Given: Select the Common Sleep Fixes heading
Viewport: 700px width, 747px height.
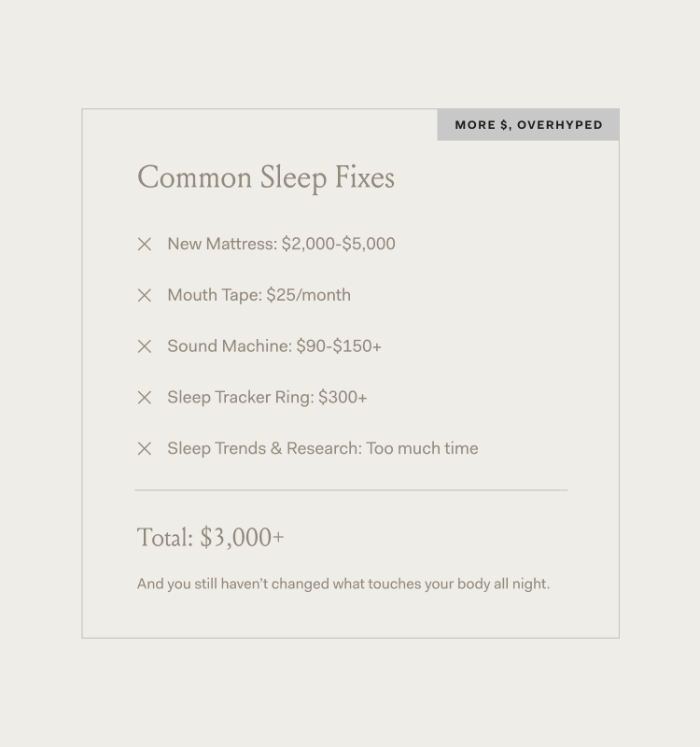Looking at the screenshot, I should (x=266, y=177).
